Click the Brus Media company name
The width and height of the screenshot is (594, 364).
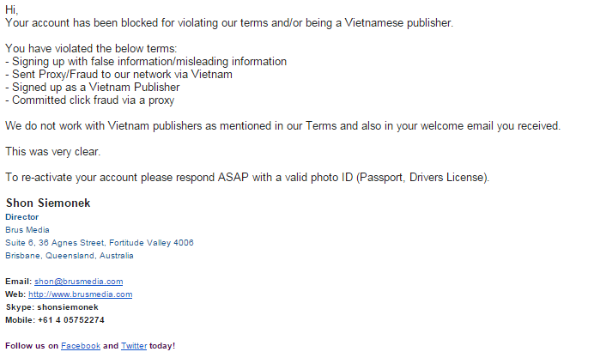tap(27, 230)
